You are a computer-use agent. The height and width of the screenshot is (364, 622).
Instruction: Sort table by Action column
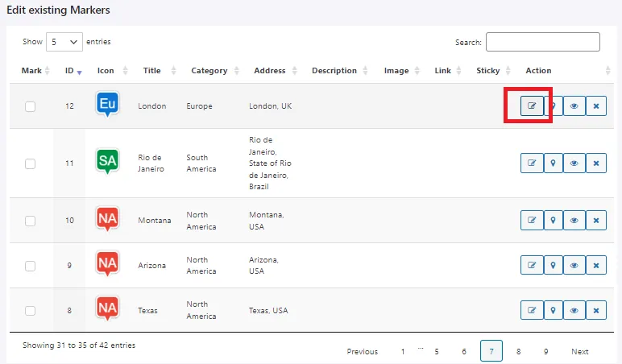567,71
